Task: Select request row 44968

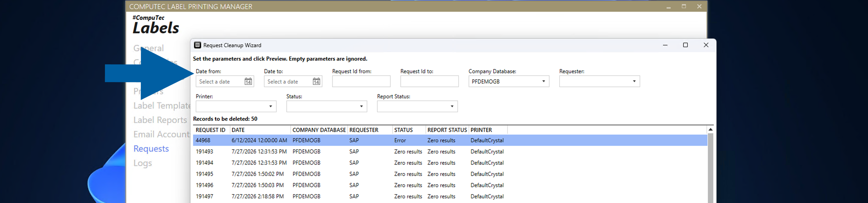Action: 450,140
